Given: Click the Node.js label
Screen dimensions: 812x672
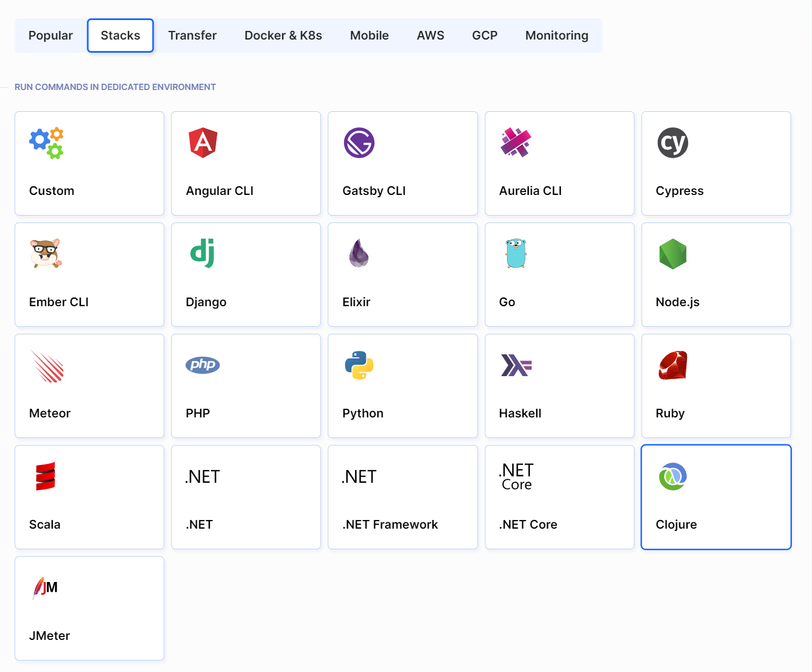Looking at the screenshot, I should 677,302.
